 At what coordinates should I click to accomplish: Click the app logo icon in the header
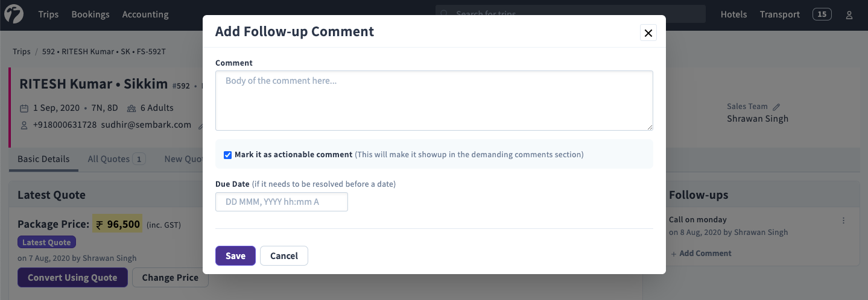click(13, 14)
